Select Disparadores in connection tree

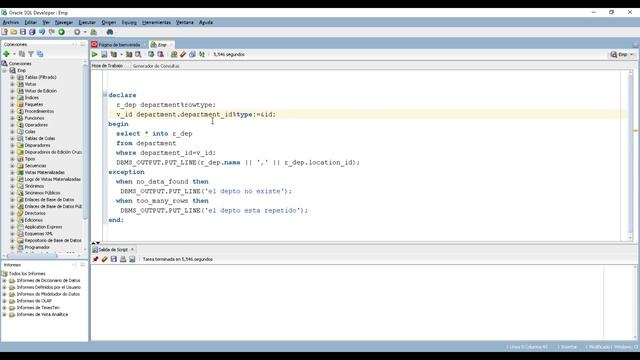[37, 145]
